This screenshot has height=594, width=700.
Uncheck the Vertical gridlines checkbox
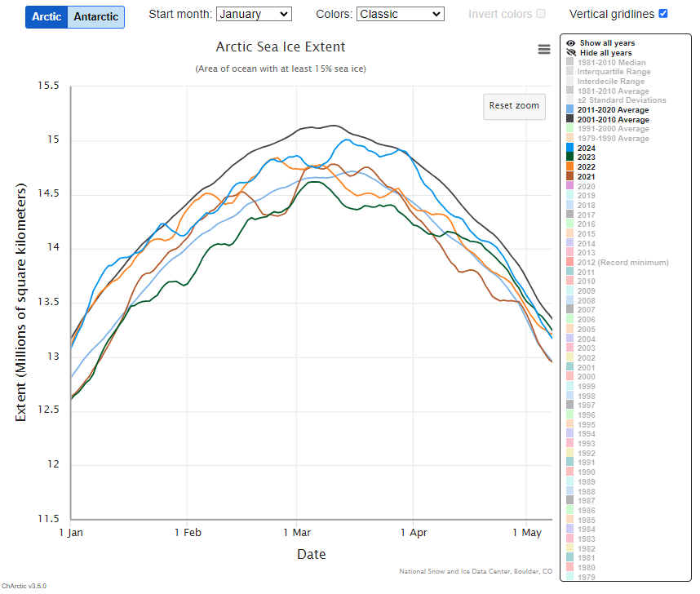663,14
